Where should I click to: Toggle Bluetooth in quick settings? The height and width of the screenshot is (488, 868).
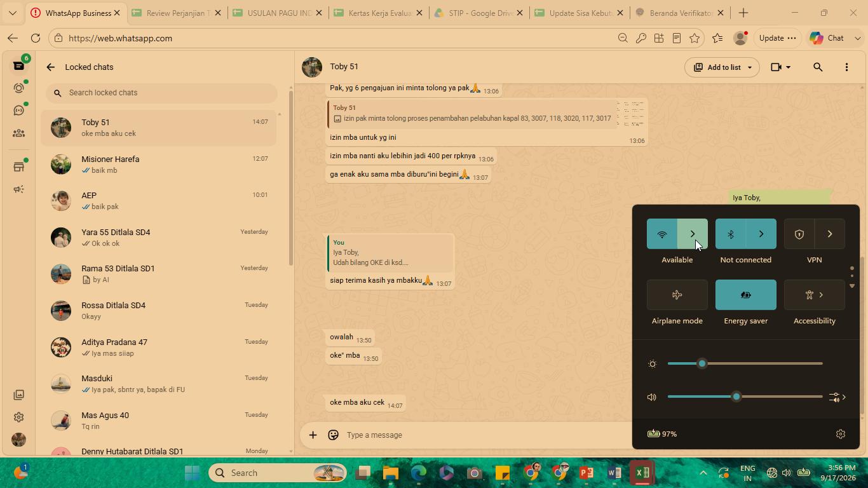(730, 234)
